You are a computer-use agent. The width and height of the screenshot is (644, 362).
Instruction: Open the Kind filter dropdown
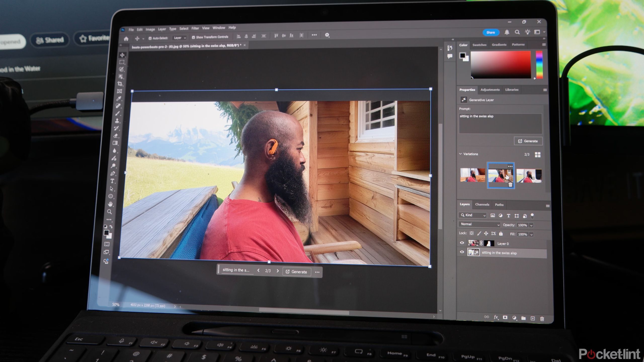[x=472, y=215]
